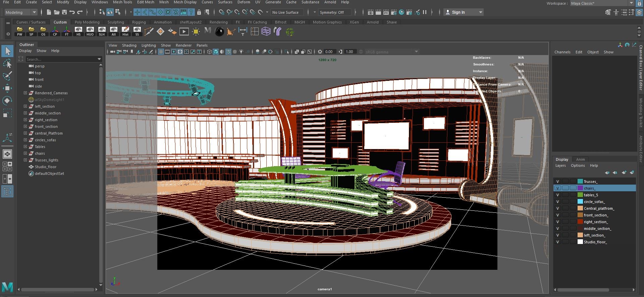The width and height of the screenshot is (644, 297).
Task: Open the Mesh Tools menu
Action: click(x=122, y=2)
